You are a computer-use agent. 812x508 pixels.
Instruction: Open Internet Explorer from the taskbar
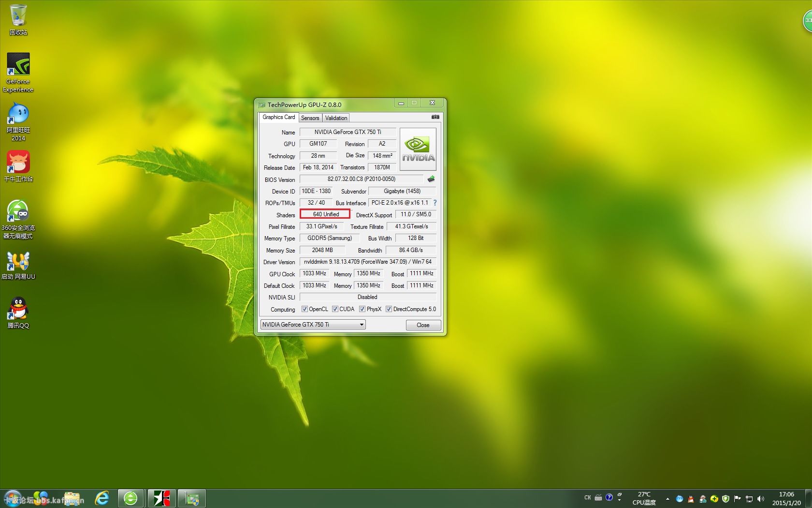click(101, 498)
